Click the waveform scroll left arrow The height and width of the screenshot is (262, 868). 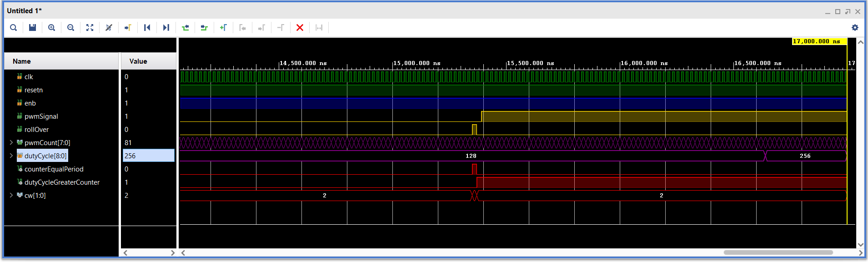(183, 253)
